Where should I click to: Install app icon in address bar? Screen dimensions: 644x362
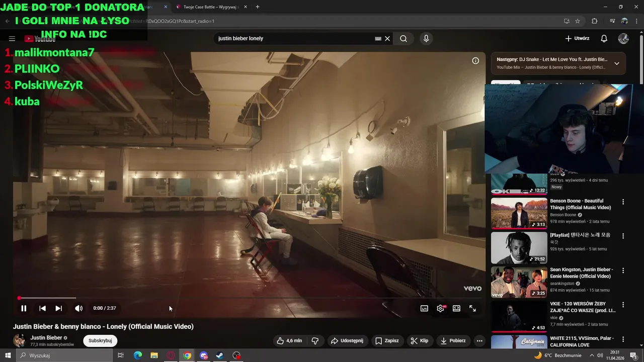tap(567, 21)
